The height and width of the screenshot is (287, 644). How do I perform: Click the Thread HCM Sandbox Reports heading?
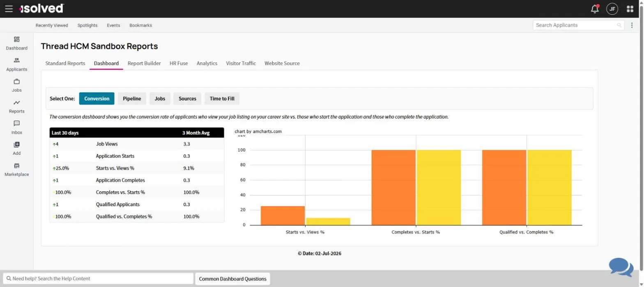coord(99,46)
